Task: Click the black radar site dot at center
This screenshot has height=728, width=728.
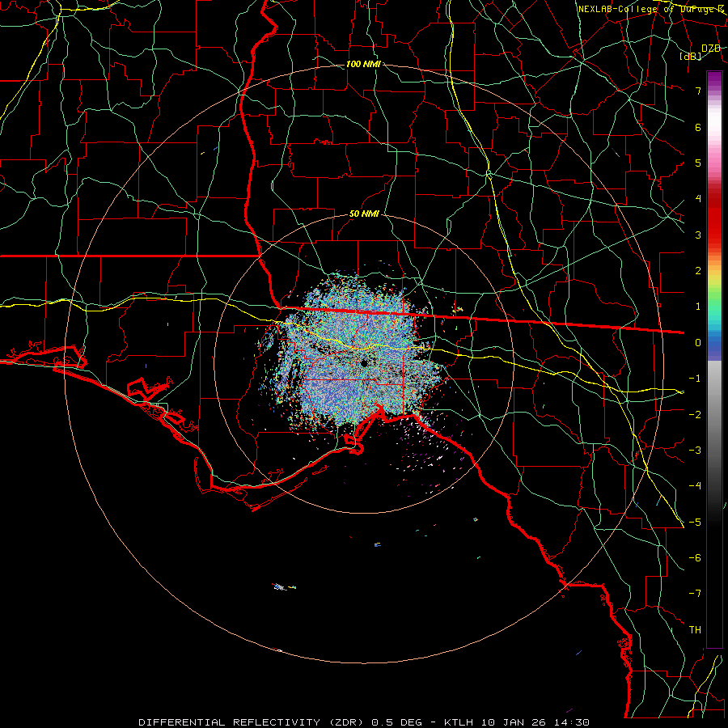Action: coord(364,362)
